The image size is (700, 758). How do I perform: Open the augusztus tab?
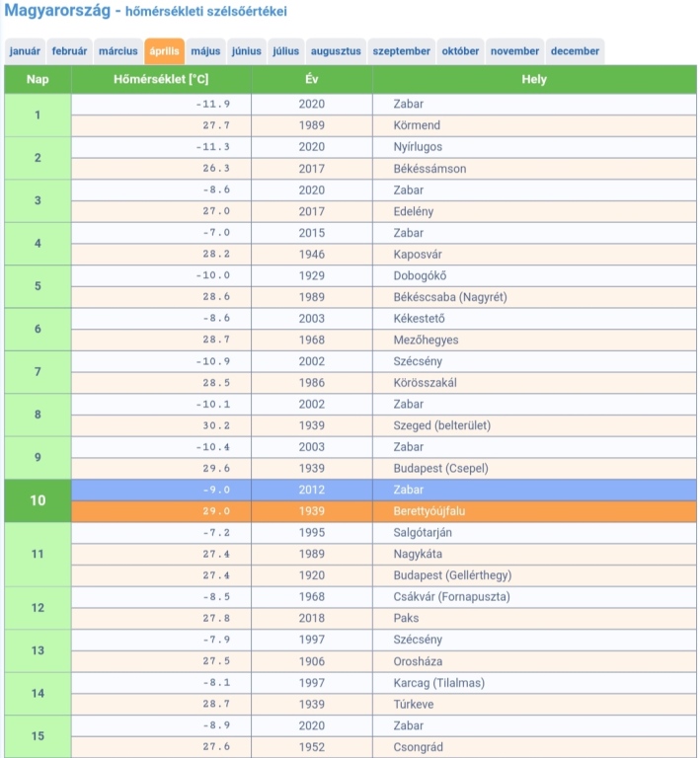point(336,51)
